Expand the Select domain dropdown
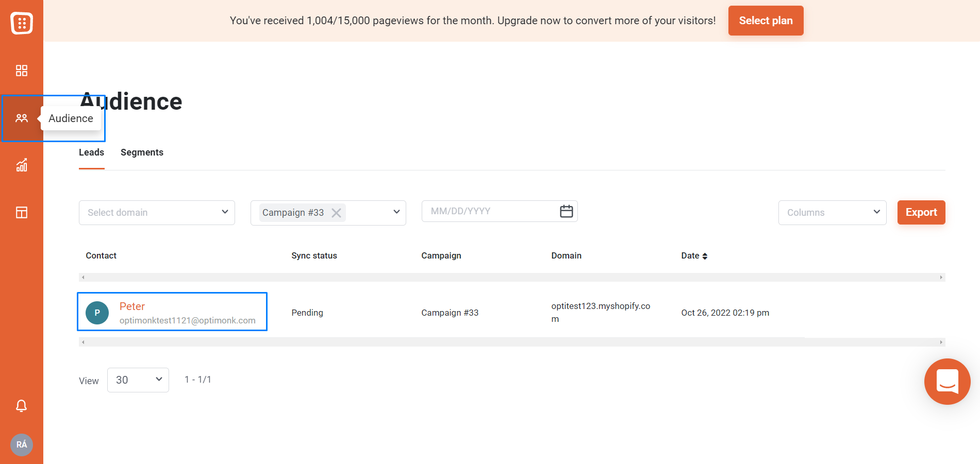This screenshot has height=464, width=980. pyautogui.click(x=157, y=213)
